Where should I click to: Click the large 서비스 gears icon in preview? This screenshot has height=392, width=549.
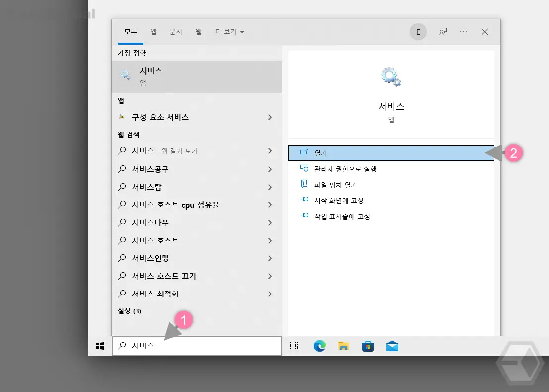click(391, 77)
